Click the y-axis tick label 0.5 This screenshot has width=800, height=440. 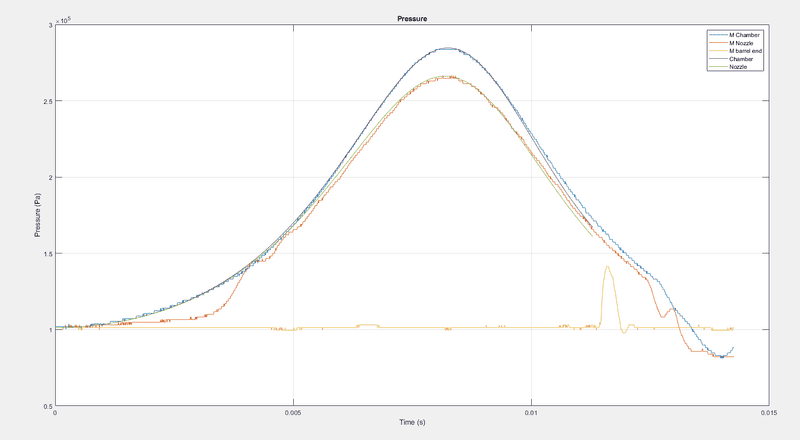coord(48,406)
